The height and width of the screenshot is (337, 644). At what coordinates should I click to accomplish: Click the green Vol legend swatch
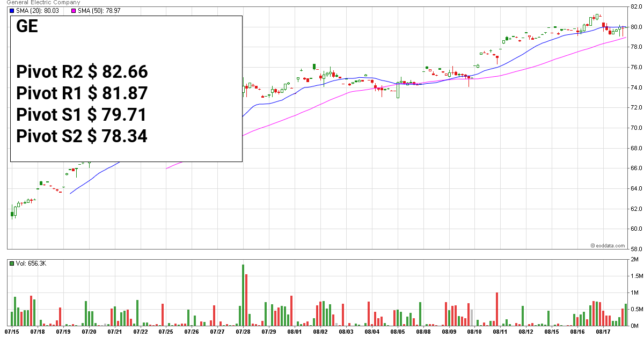click(12, 263)
